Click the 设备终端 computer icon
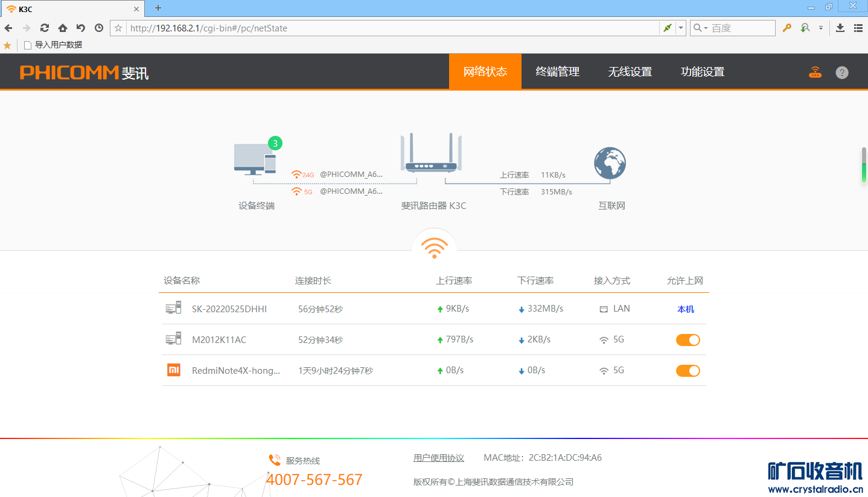This screenshot has height=497, width=868. coord(255,159)
